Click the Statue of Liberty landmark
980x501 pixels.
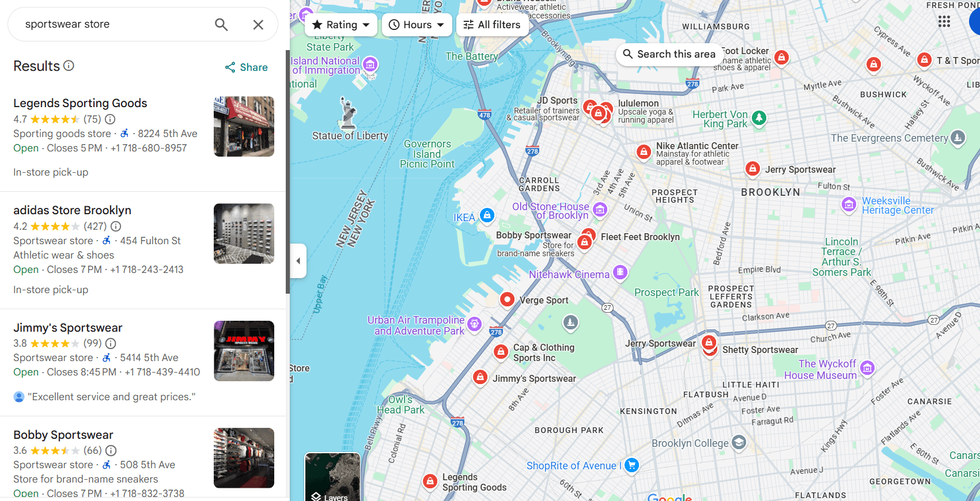tap(347, 112)
